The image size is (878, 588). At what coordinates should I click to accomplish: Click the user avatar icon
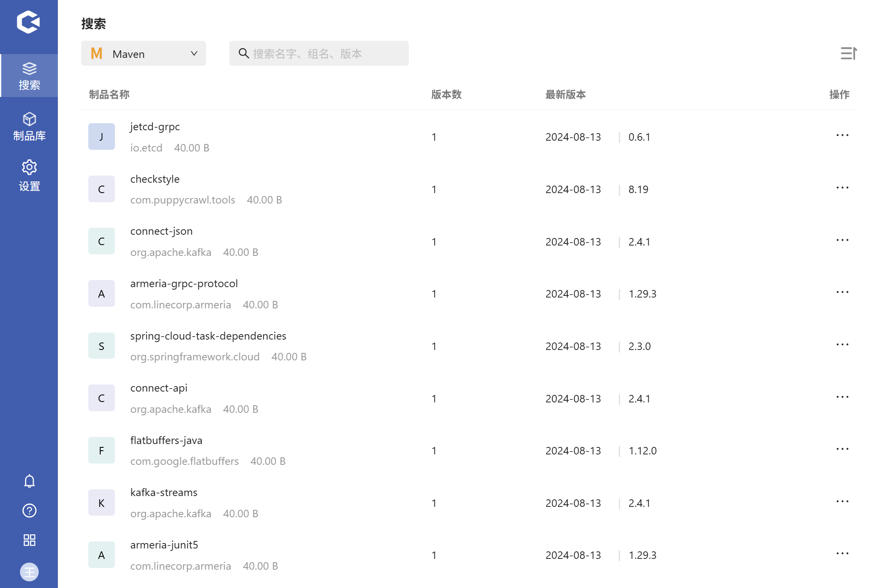[x=29, y=572]
